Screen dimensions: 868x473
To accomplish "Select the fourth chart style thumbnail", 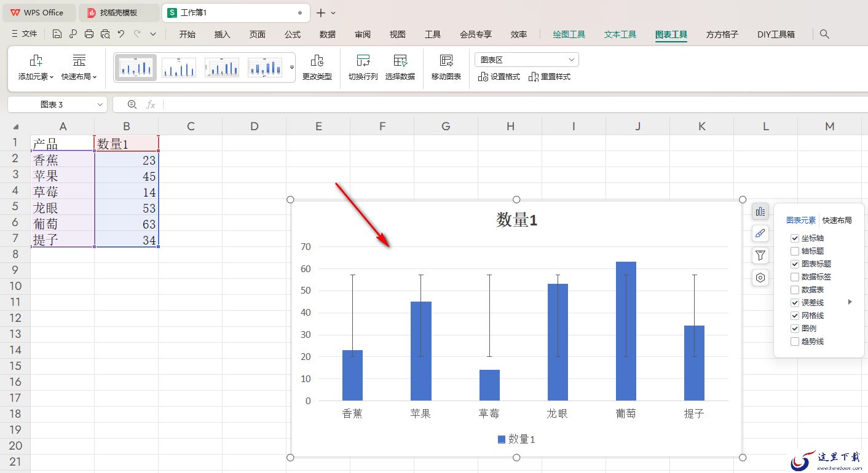I will [265, 68].
